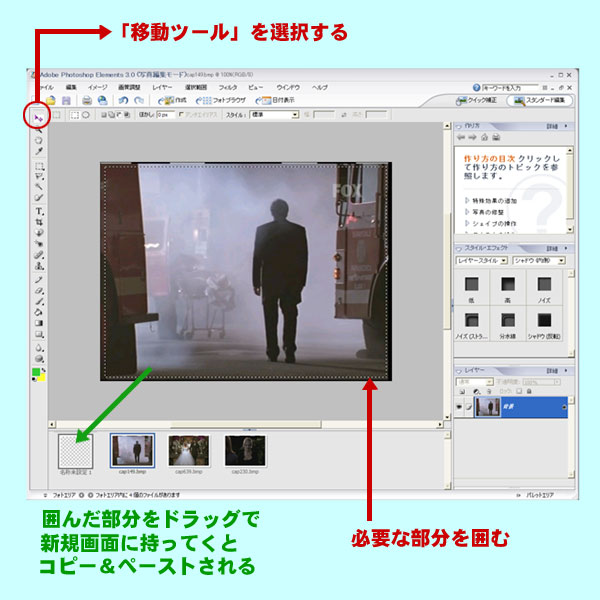
Task: Toggle eye visibility of background layer
Action: pyautogui.click(x=459, y=407)
